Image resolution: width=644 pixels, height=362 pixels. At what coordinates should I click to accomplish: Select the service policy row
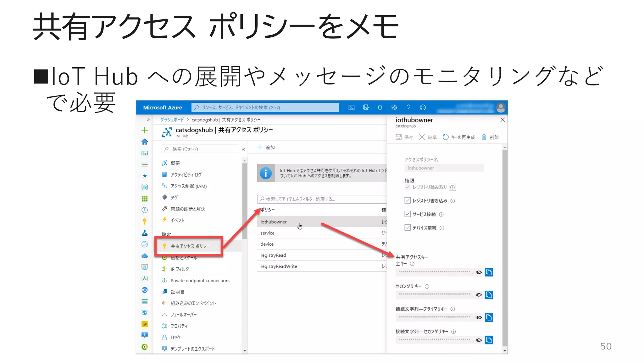(x=322, y=233)
